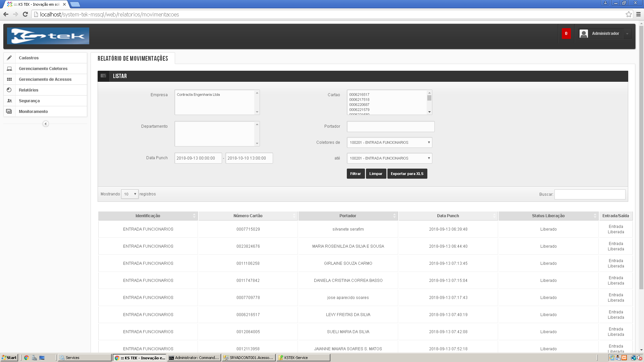This screenshot has height=362, width=644.
Task: Click the Segurança users icon
Action: point(9,101)
